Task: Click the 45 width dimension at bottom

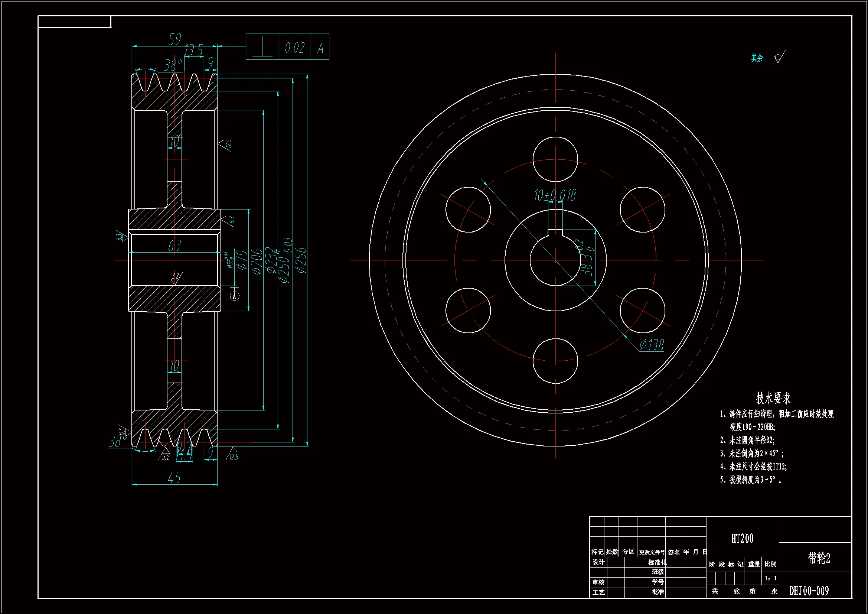Action: [x=174, y=478]
